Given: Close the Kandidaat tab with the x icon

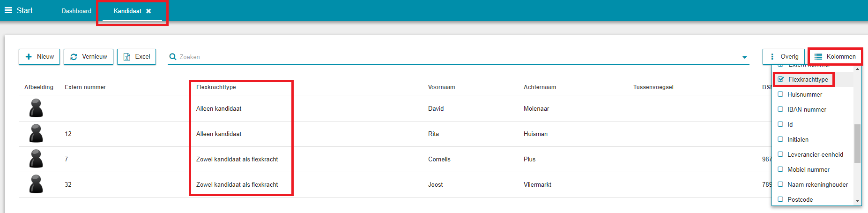Looking at the screenshot, I should (148, 11).
